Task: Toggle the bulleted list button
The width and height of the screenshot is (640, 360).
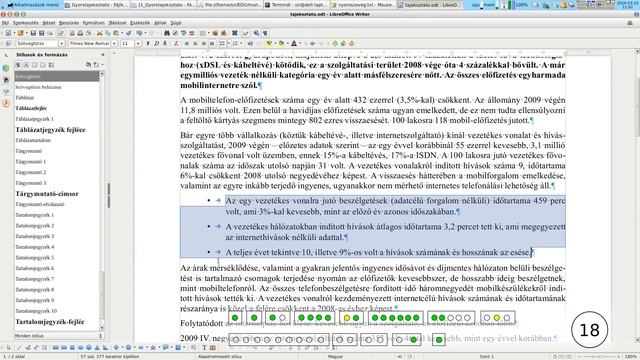Action: (222, 43)
